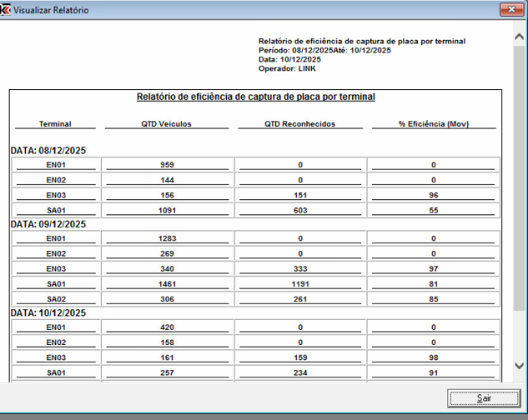528x420 pixels.
Task: Click the Sair button
Action: (483, 397)
